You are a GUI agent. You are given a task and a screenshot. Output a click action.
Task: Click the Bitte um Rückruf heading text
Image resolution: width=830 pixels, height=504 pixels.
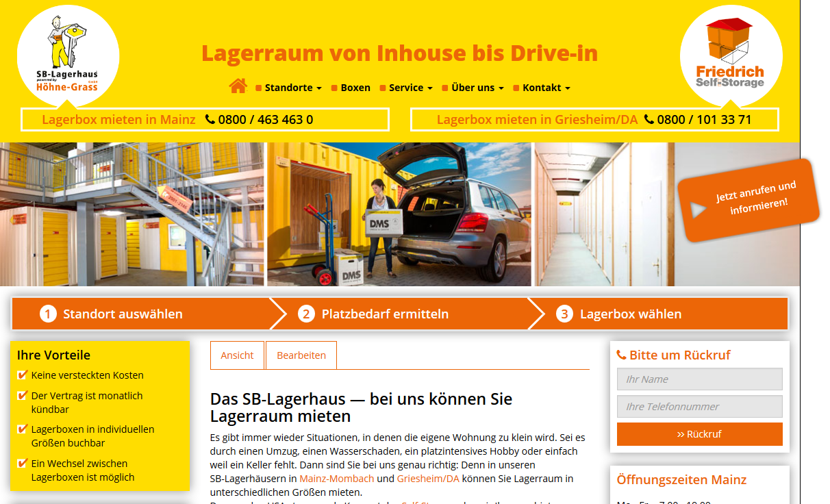pyautogui.click(x=680, y=355)
